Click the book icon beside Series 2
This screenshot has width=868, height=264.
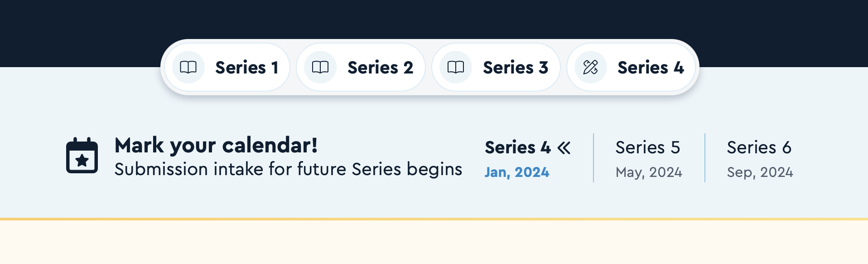320,68
